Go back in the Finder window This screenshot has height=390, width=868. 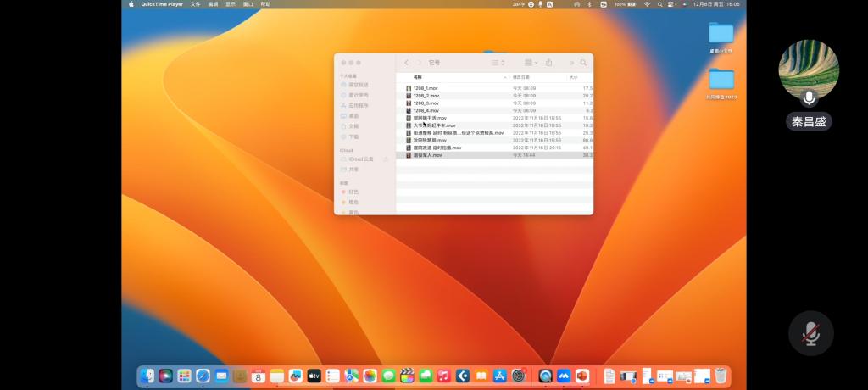coord(406,63)
